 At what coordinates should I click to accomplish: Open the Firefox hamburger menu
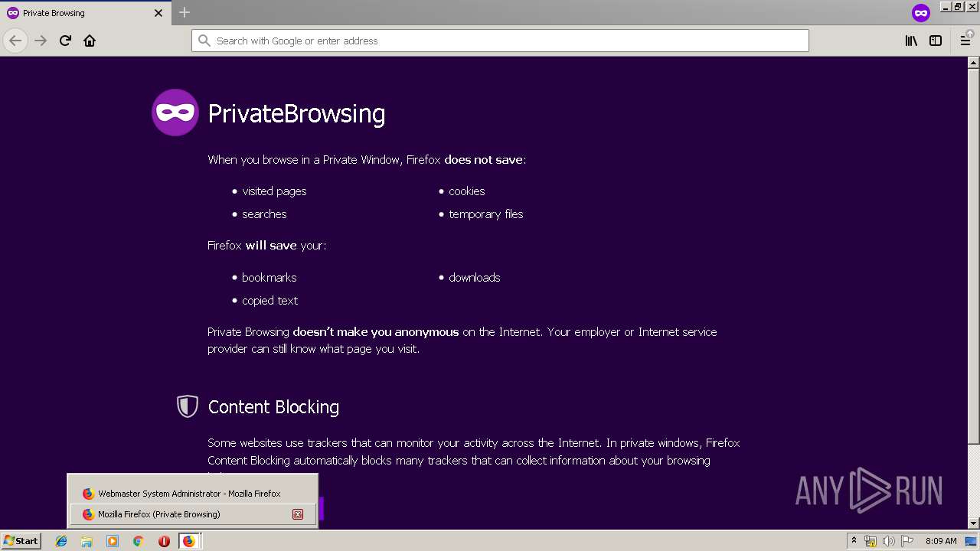point(966,41)
